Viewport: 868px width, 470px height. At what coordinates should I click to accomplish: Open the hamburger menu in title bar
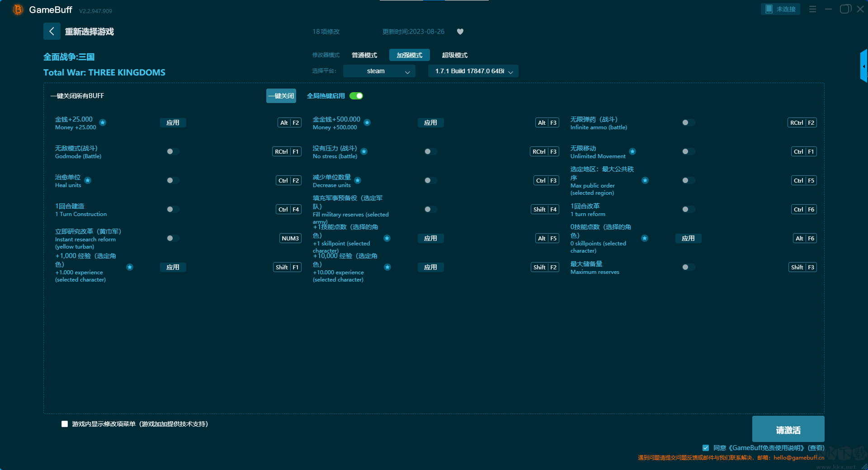point(812,9)
